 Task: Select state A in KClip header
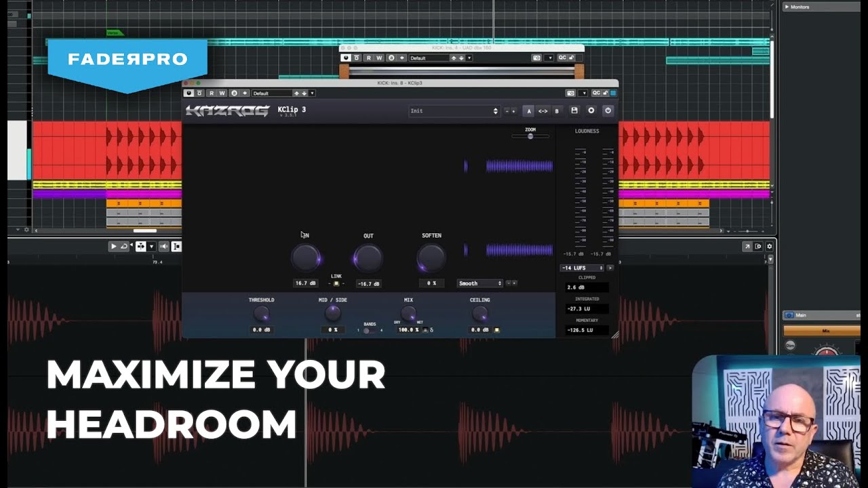click(x=529, y=111)
